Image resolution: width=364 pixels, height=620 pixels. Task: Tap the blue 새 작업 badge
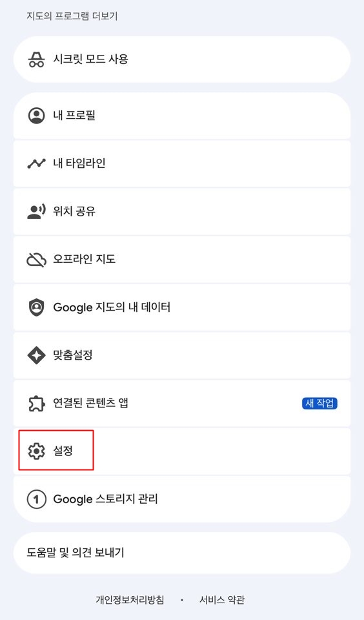pyautogui.click(x=319, y=403)
